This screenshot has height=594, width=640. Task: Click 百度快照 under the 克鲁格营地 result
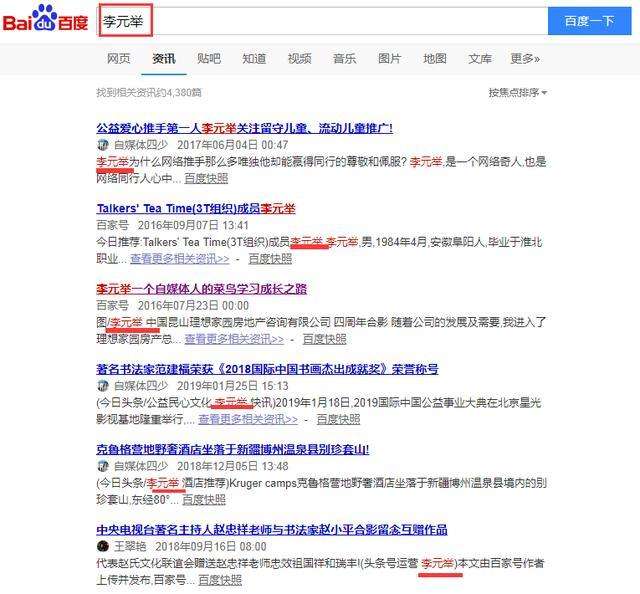coord(204,500)
